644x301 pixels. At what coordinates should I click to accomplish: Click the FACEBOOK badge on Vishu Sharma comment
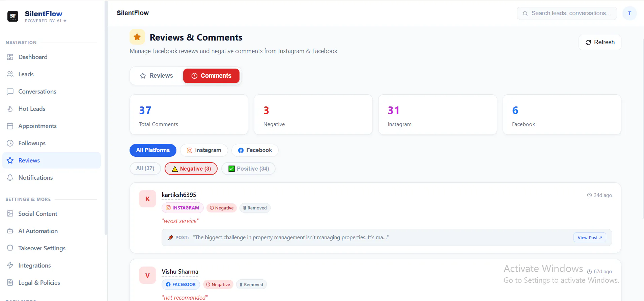(181, 284)
